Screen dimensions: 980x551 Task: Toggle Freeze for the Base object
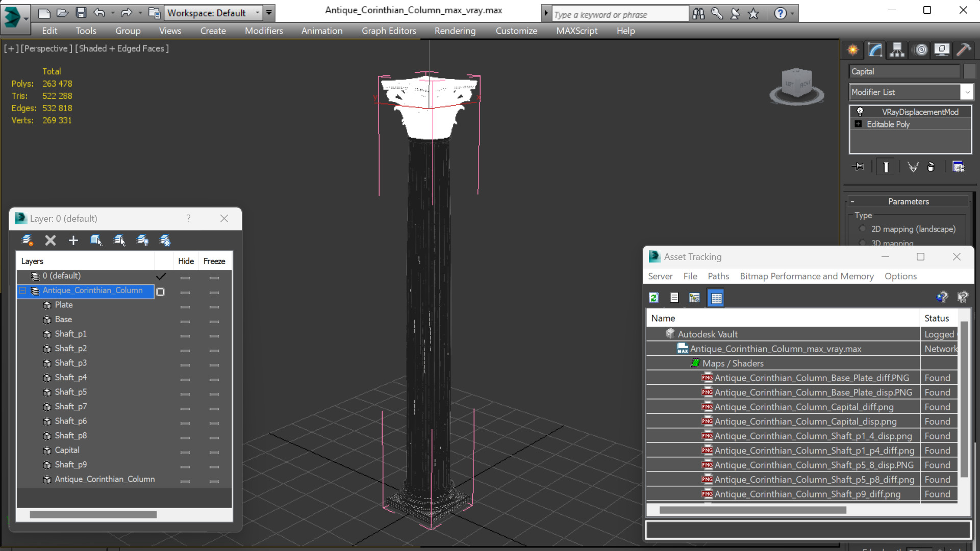coord(214,322)
